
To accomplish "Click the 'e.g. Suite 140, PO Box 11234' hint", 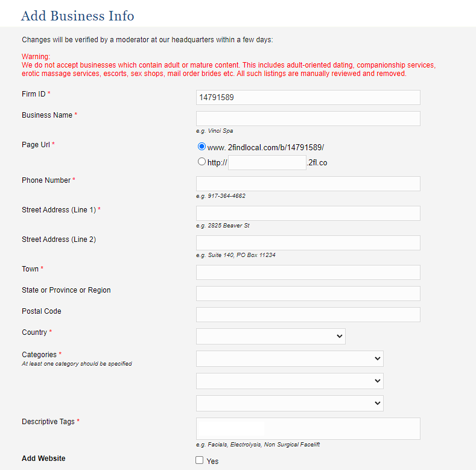I will (235, 255).
